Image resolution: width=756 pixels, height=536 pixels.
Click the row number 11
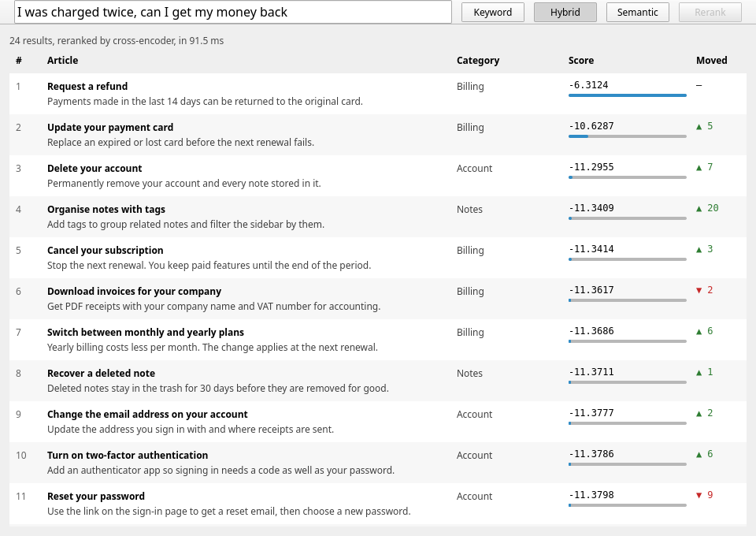(x=20, y=497)
